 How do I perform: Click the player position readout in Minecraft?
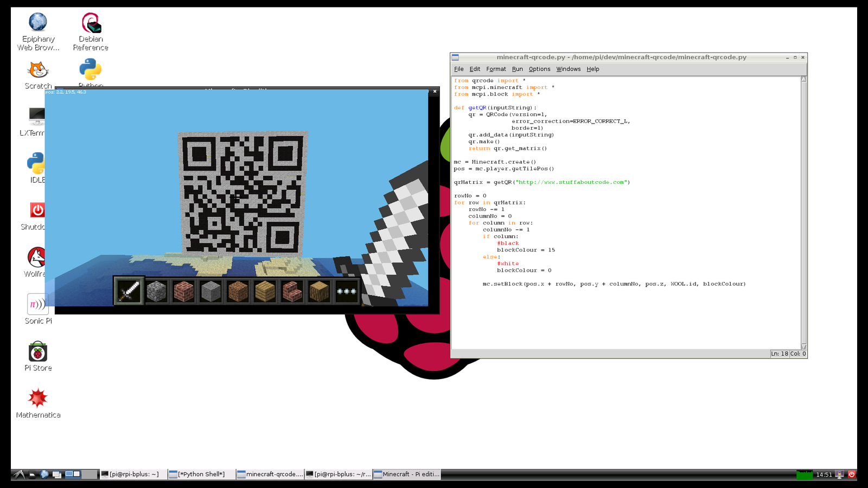66,92
